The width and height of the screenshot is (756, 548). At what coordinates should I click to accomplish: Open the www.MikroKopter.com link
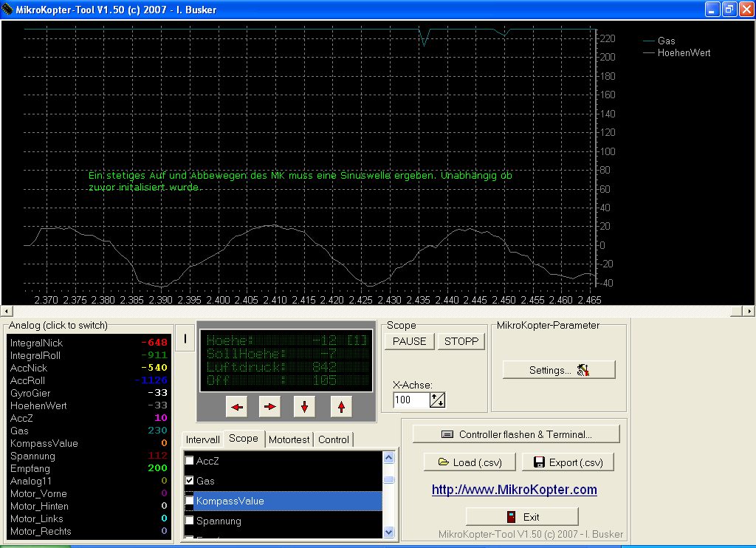tap(514, 490)
